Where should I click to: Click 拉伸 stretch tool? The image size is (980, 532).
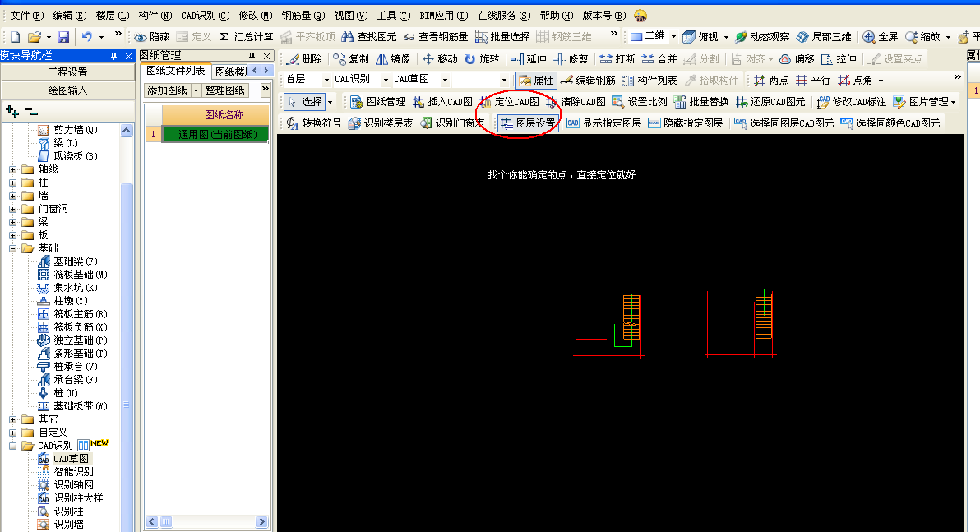click(x=839, y=58)
